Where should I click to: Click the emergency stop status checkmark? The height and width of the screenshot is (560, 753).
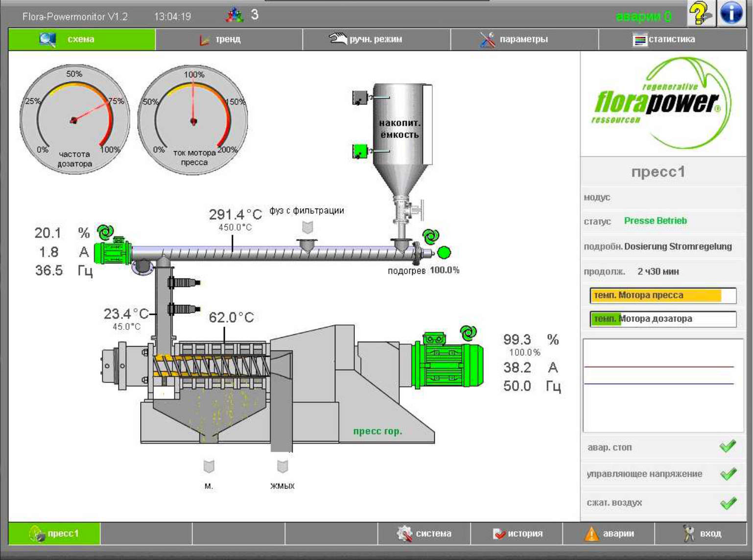pyautogui.click(x=728, y=446)
